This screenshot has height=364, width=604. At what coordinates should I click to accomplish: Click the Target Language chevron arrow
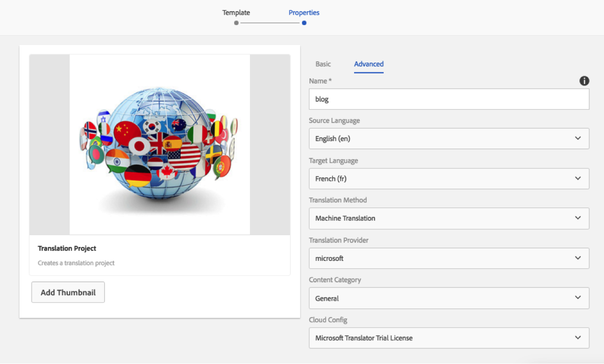tap(578, 178)
